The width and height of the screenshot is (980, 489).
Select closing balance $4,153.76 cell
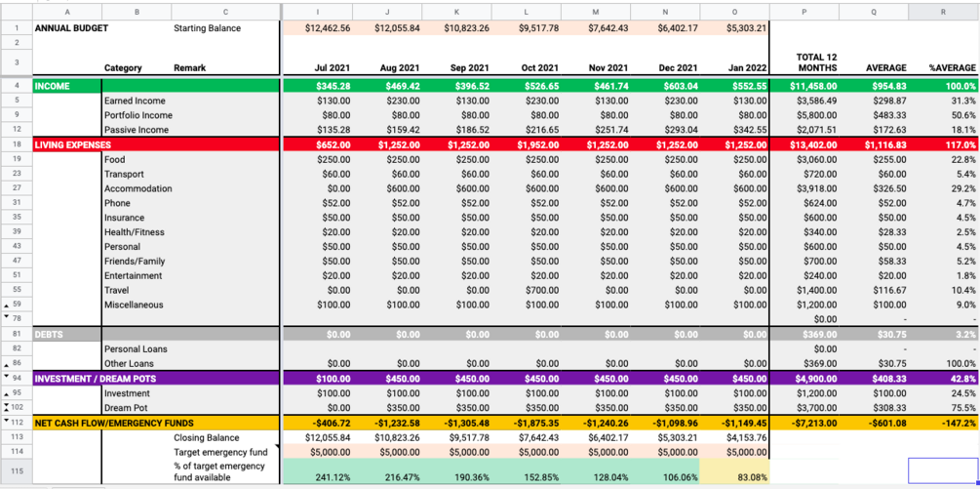pyautogui.click(x=735, y=437)
